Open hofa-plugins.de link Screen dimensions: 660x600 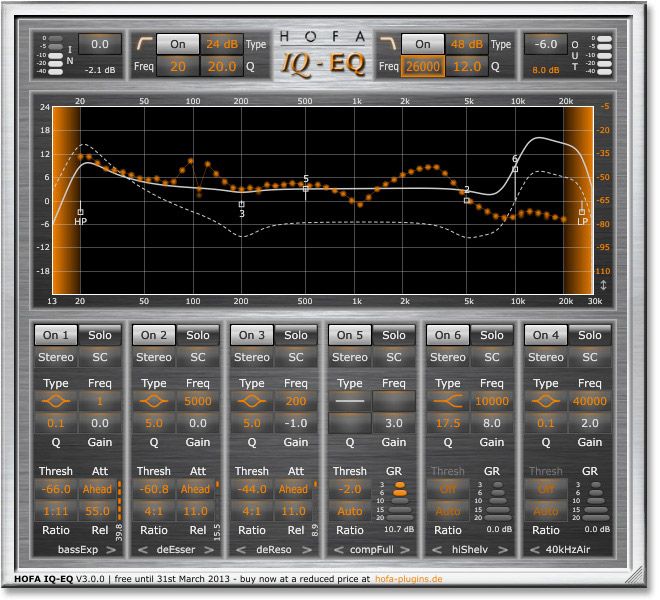(x=408, y=579)
